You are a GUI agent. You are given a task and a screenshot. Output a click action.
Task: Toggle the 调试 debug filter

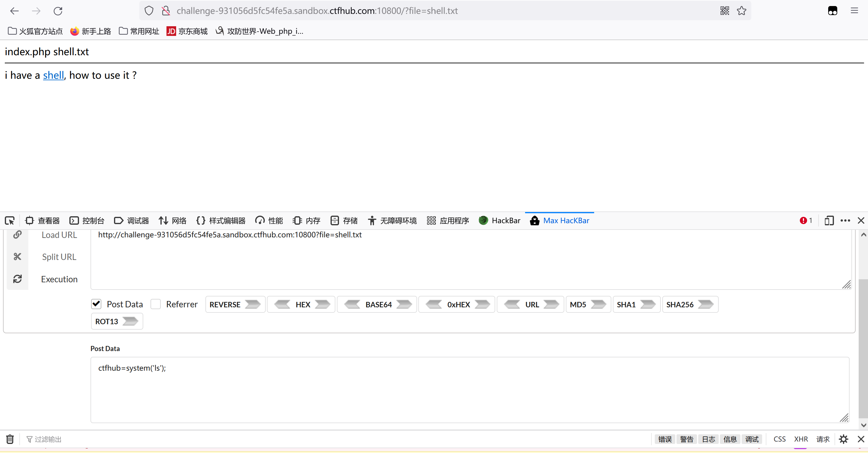[752, 439]
